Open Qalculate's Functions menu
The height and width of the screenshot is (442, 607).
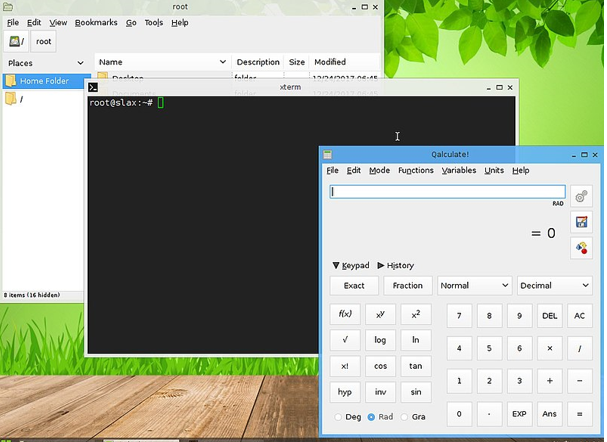[x=416, y=170]
